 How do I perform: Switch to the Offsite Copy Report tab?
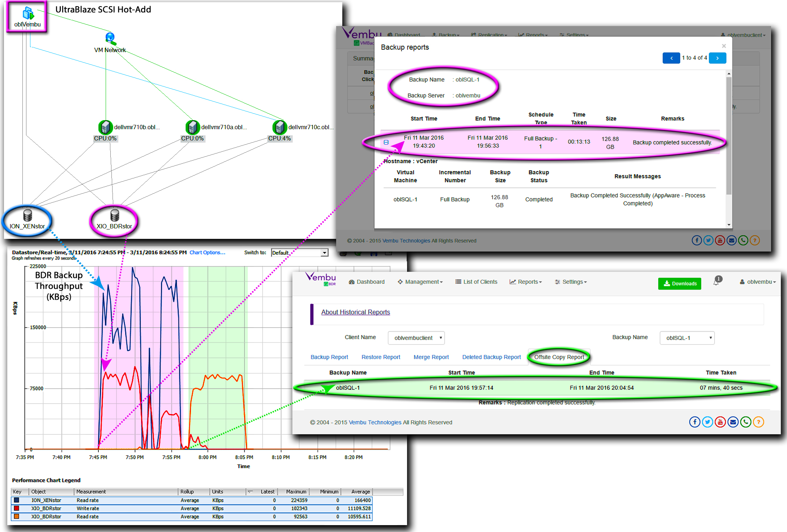click(559, 357)
